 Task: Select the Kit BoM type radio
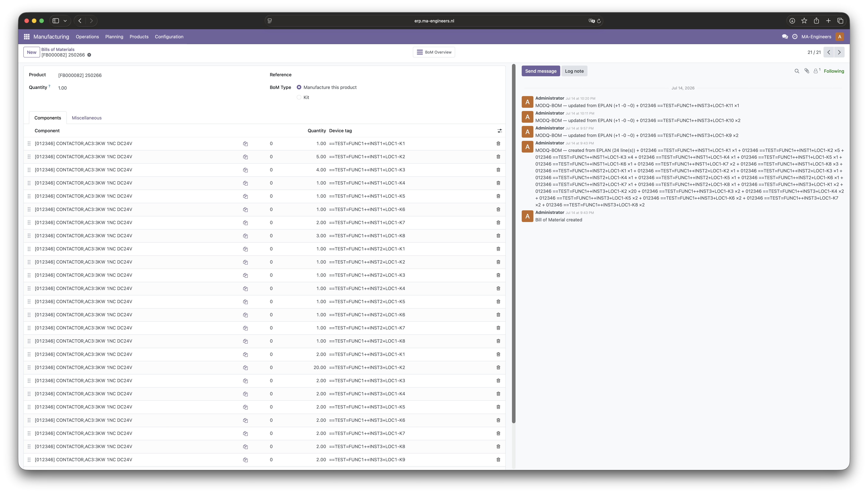(299, 97)
